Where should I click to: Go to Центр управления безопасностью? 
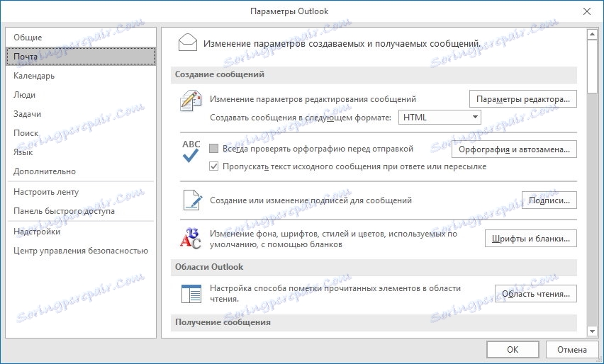pos(80,250)
